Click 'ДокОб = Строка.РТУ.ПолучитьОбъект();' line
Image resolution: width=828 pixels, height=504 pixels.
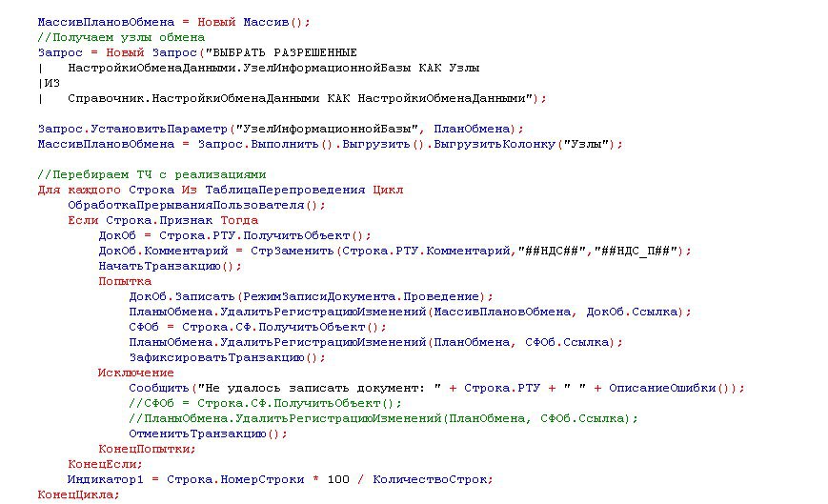235,235
